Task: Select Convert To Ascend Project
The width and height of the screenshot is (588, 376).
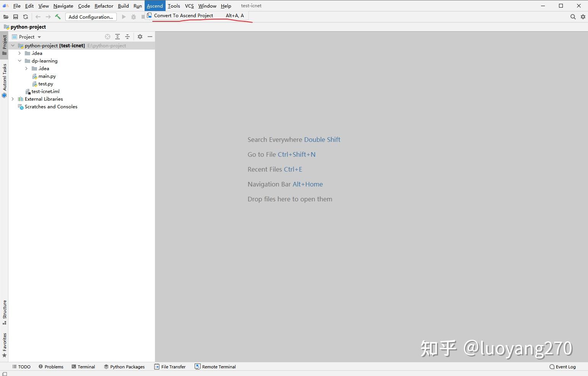Action: click(x=182, y=15)
